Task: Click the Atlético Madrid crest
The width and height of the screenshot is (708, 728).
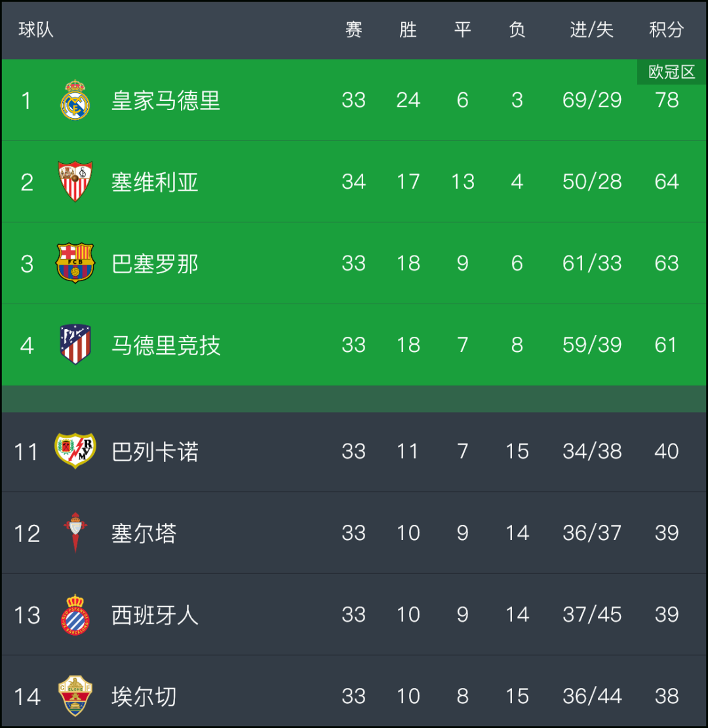Action: (x=75, y=345)
